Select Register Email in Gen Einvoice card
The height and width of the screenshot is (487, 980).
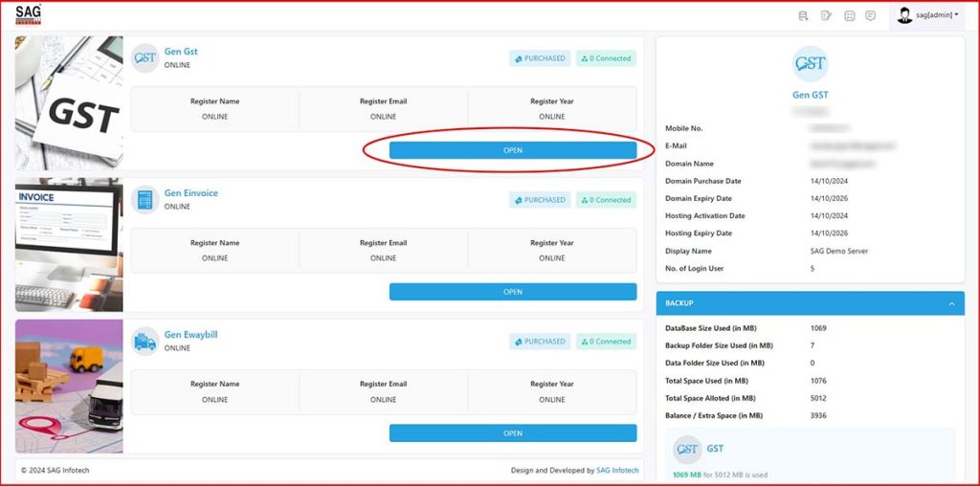coord(383,243)
